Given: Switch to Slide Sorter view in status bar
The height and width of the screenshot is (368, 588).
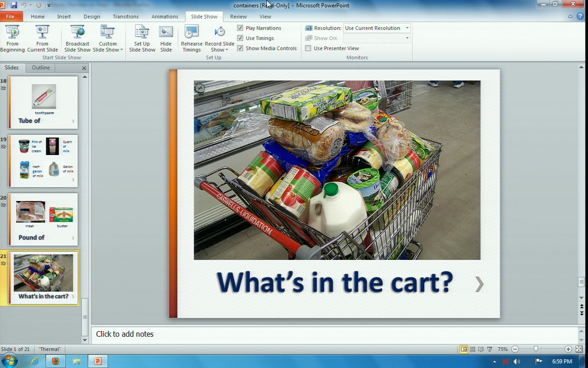Looking at the screenshot, I should point(473,349).
